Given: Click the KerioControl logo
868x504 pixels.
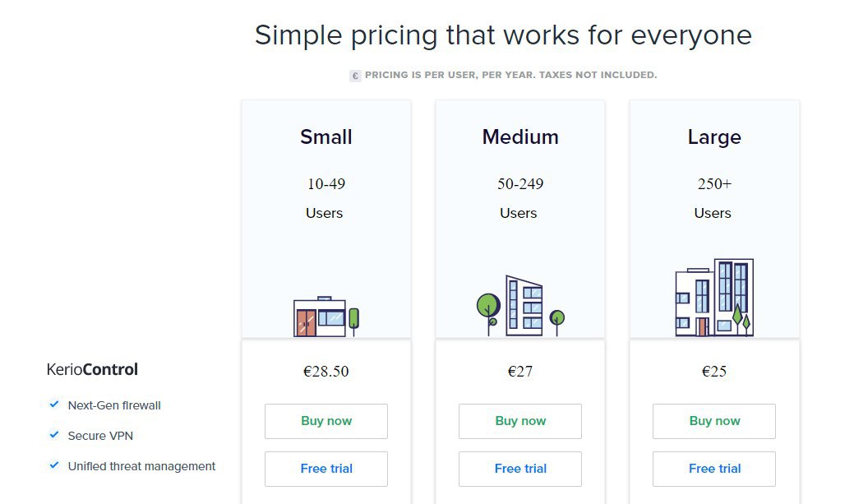Looking at the screenshot, I should 92,369.
